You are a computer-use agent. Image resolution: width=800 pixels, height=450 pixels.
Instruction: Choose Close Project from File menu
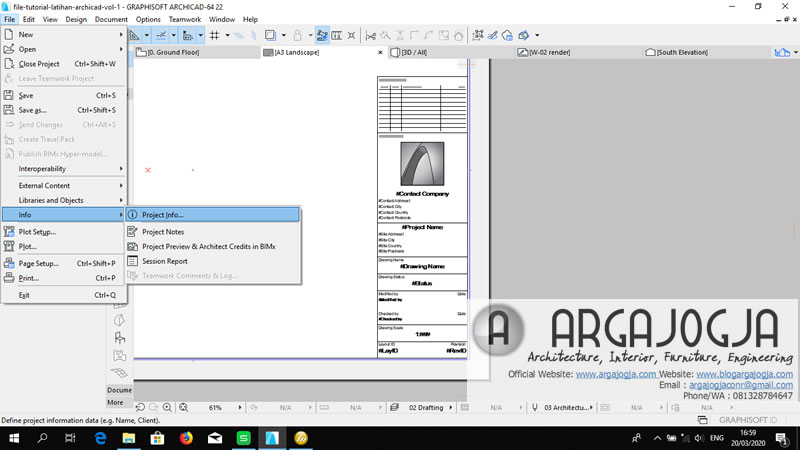click(x=64, y=64)
